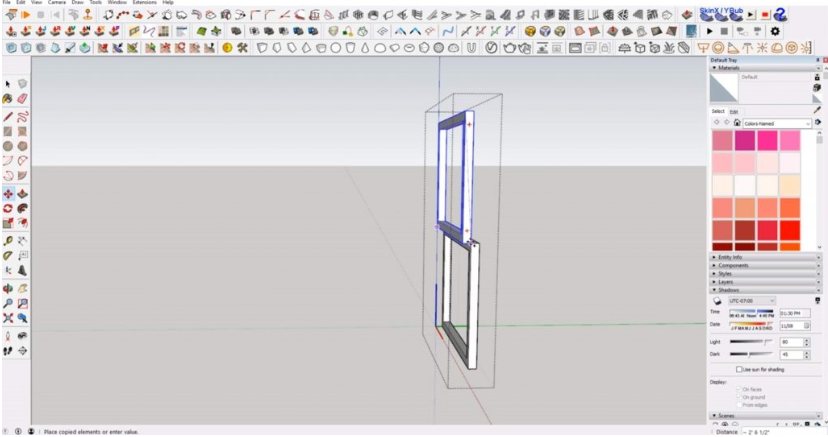Switch to the materials Edit tab
This screenshot has height=437, width=828.
(x=734, y=112)
